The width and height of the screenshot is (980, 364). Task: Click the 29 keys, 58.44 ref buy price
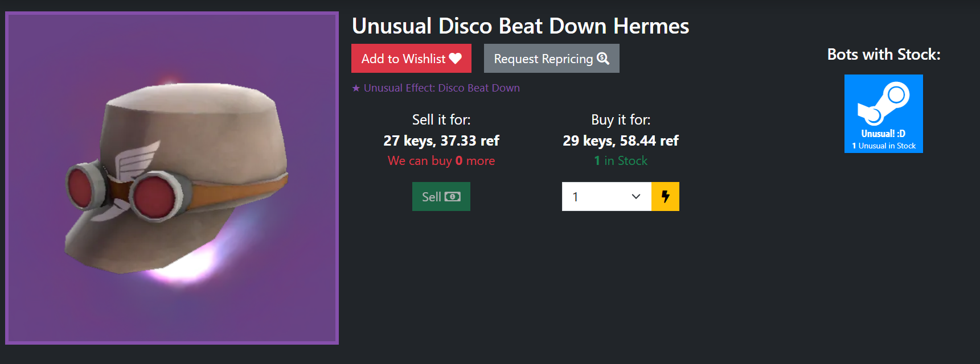point(621,140)
